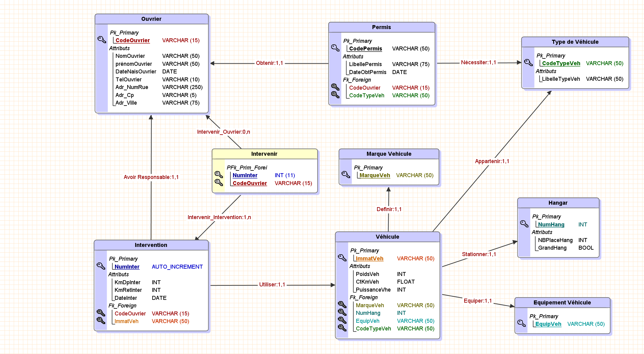Image resolution: width=644 pixels, height=354 pixels.
Task: Select the Intervention table header
Action: pos(151,245)
